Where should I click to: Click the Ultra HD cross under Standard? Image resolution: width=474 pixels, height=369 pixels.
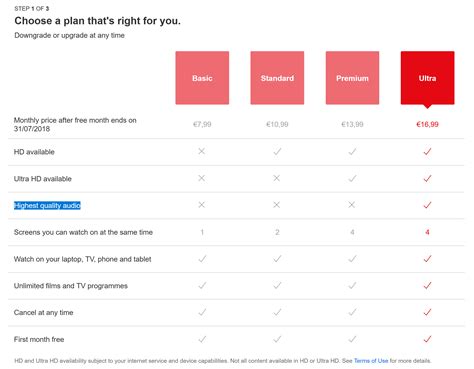[277, 178]
